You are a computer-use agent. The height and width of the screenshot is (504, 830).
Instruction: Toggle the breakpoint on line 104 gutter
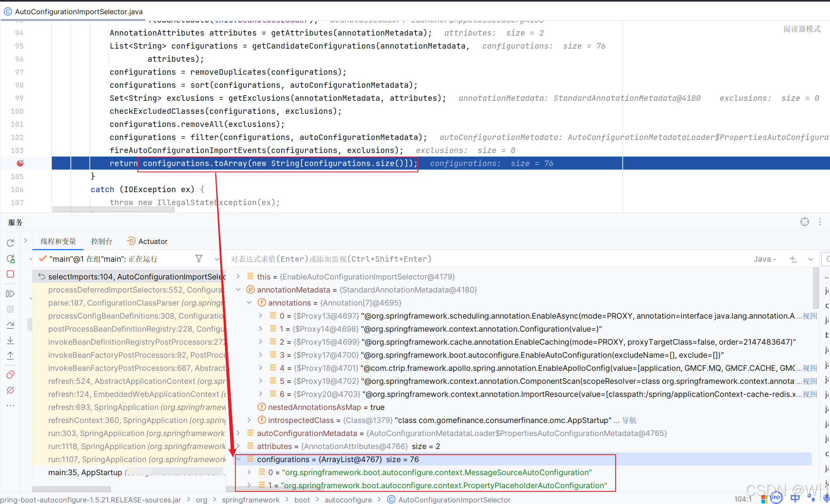tap(21, 163)
